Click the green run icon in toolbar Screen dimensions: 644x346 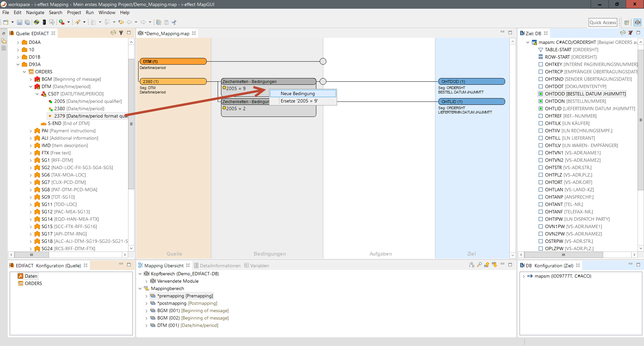[62, 22]
